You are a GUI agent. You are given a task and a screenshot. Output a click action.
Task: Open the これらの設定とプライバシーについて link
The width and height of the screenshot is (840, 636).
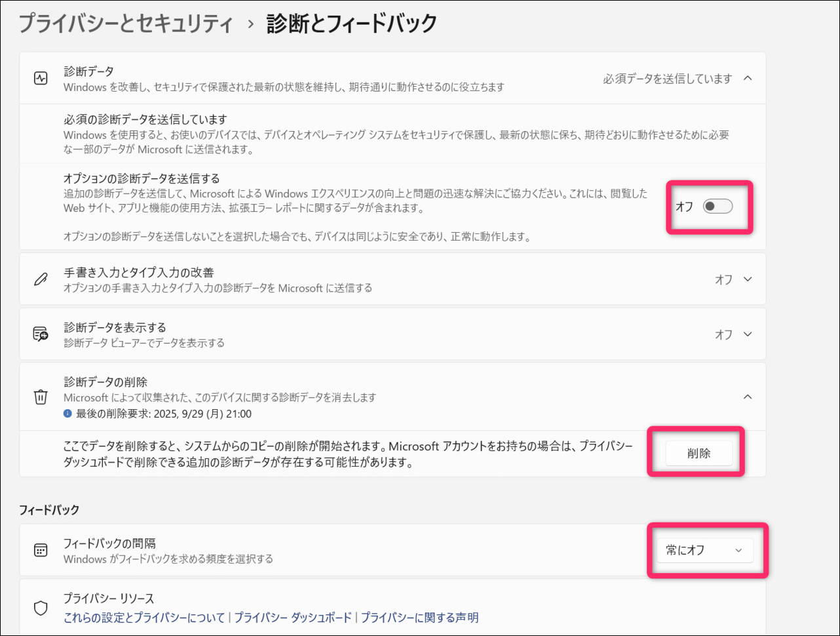pos(144,618)
